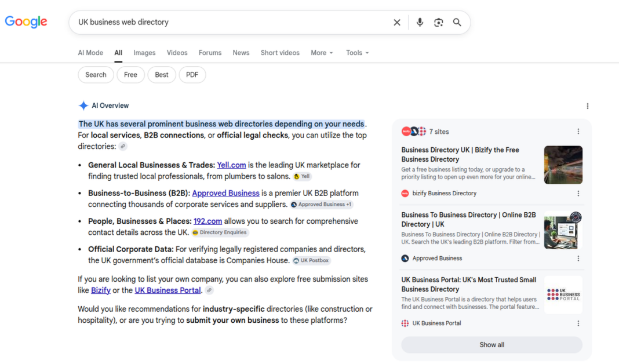Open the Forums tab
This screenshot has width=619, height=364.
click(x=210, y=53)
